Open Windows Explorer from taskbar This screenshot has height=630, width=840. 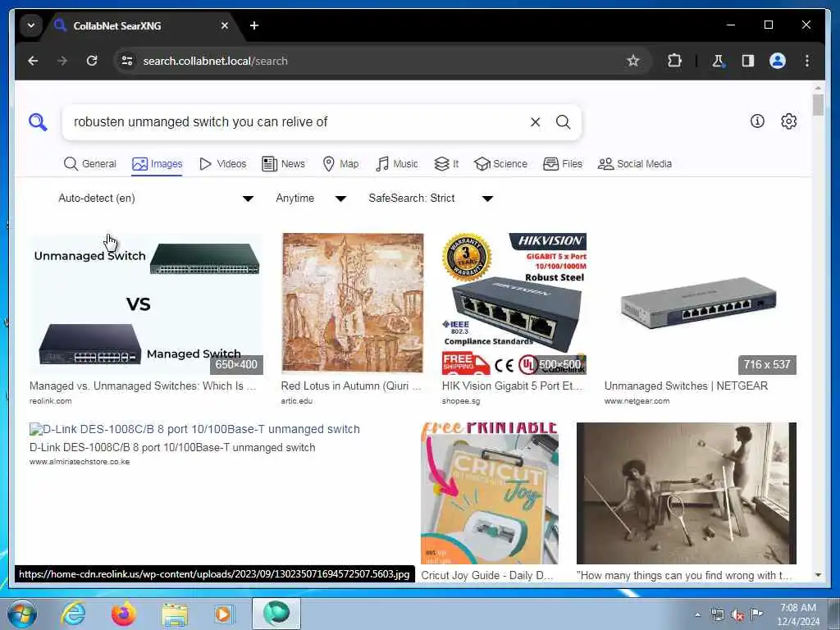(175, 614)
